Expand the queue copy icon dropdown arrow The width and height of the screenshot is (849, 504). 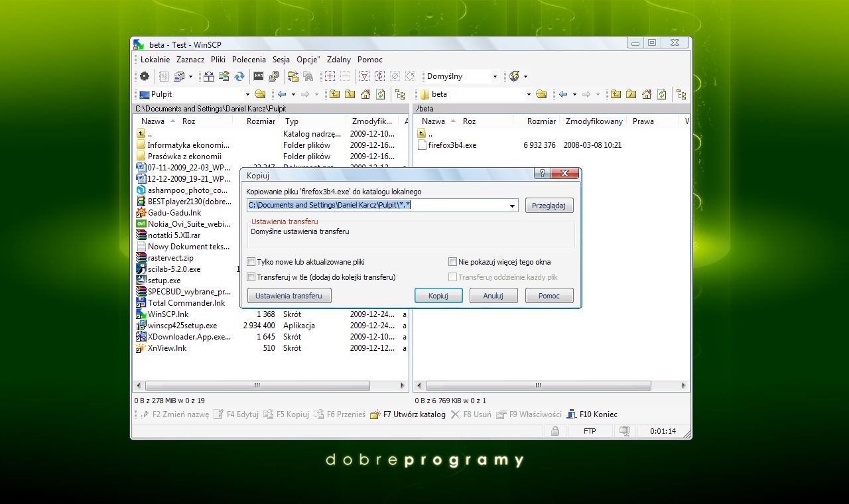click(190, 76)
